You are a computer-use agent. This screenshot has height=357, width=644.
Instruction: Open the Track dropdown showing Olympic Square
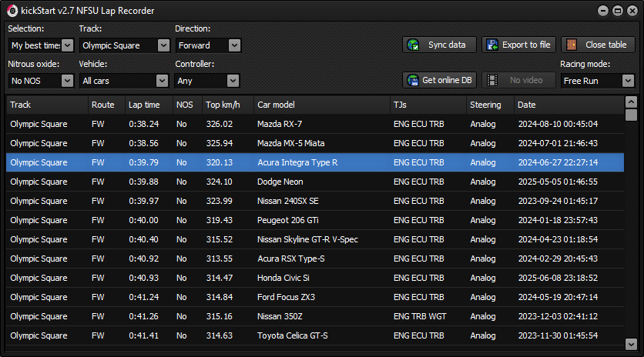click(x=125, y=45)
